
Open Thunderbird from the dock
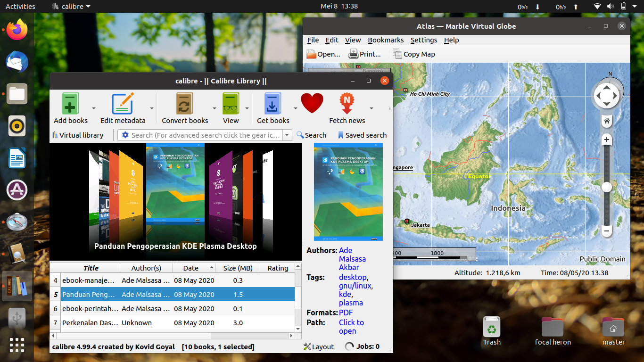coord(17,62)
